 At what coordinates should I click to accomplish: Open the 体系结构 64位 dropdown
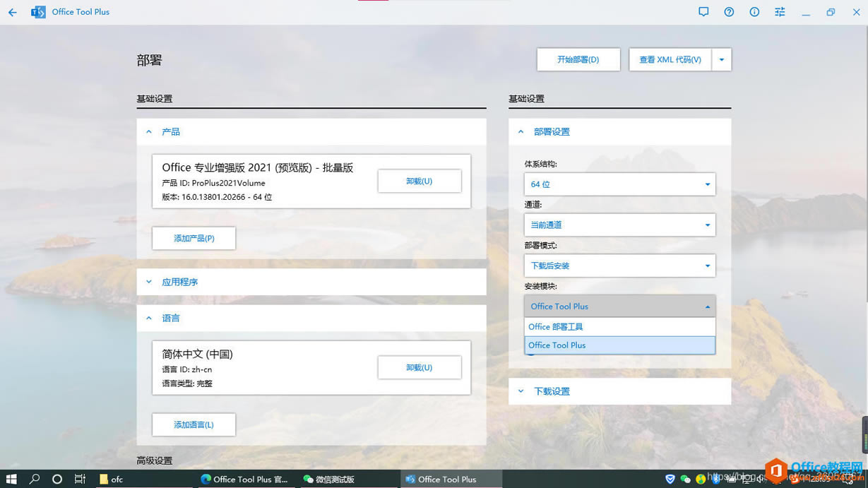click(x=620, y=184)
